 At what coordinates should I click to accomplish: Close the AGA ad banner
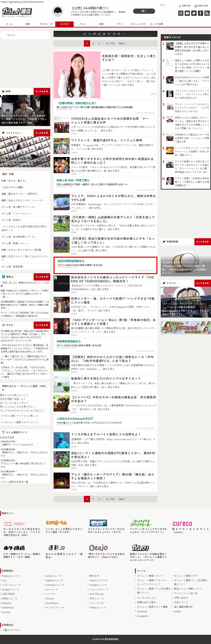(x=164, y=5)
